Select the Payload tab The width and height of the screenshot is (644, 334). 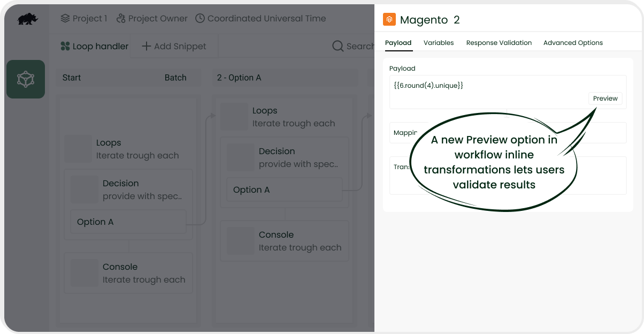pos(398,43)
